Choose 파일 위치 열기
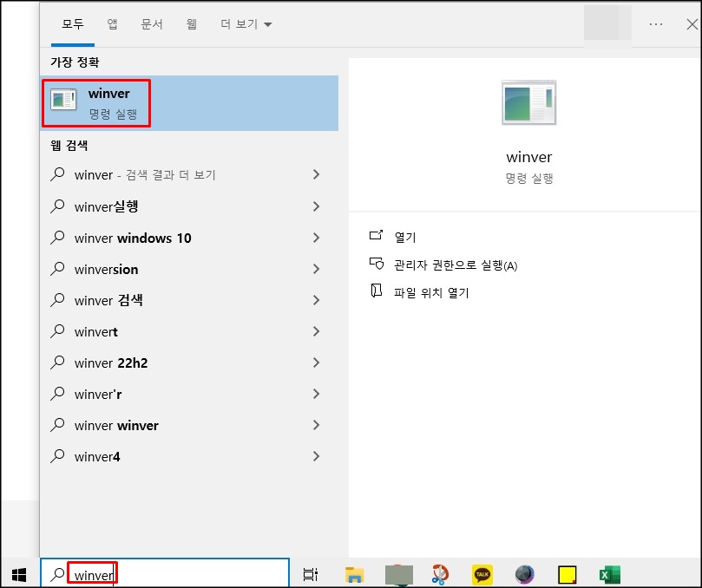Image resolution: width=702 pixels, height=588 pixels. click(431, 292)
